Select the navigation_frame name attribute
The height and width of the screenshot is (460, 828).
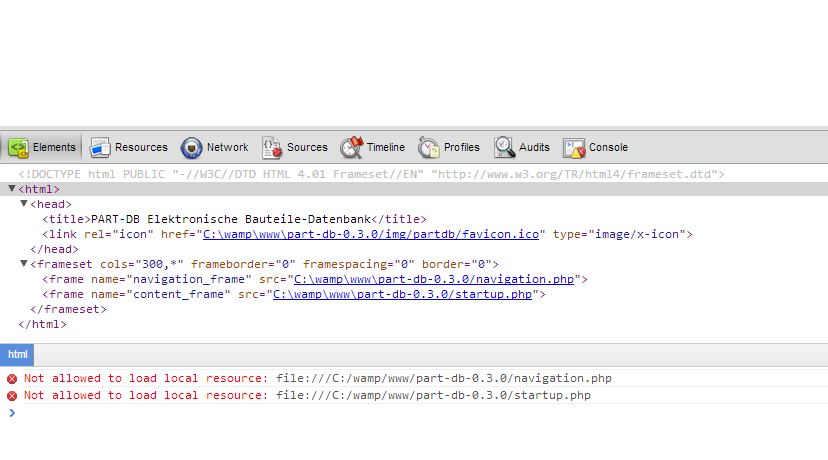click(x=171, y=279)
